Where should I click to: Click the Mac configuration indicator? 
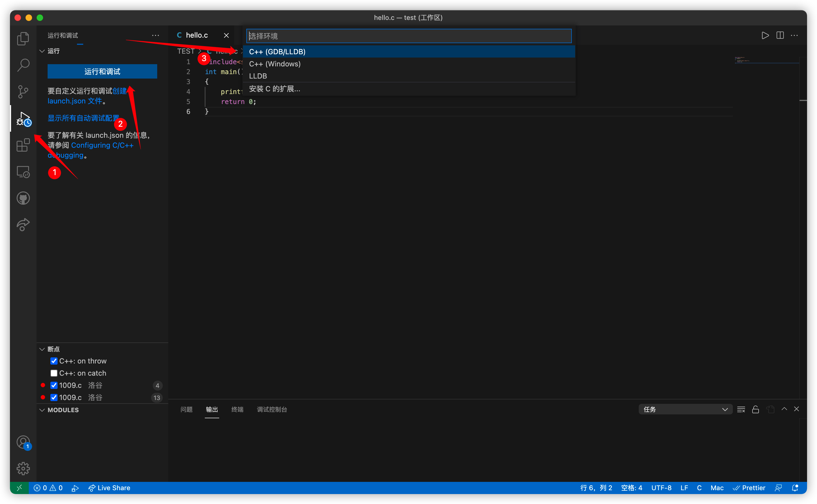tap(717, 488)
